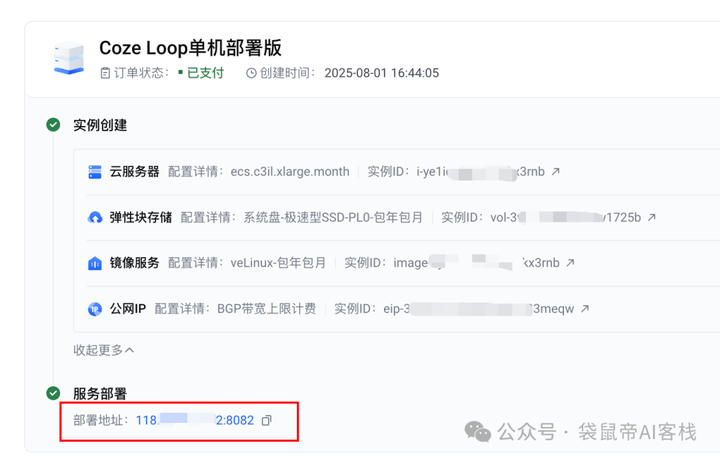Click the 弹性块存储 row label
The width and height of the screenshot is (720, 461).
click(141, 217)
